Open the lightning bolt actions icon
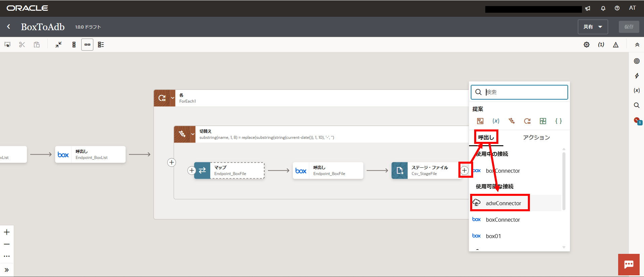Image resolution: width=644 pixels, height=277 pixels. (637, 76)
